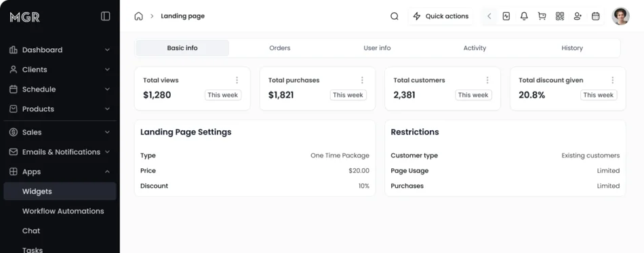Open Total customers card options menu
644x253 pixels.
(x=487, y=80)
